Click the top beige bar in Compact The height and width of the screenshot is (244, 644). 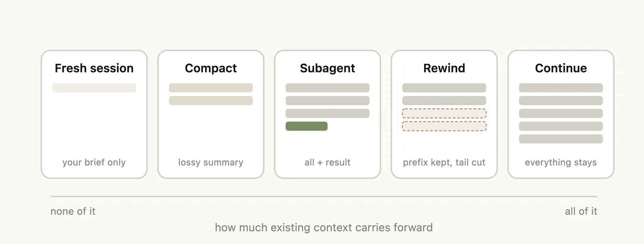211,88
